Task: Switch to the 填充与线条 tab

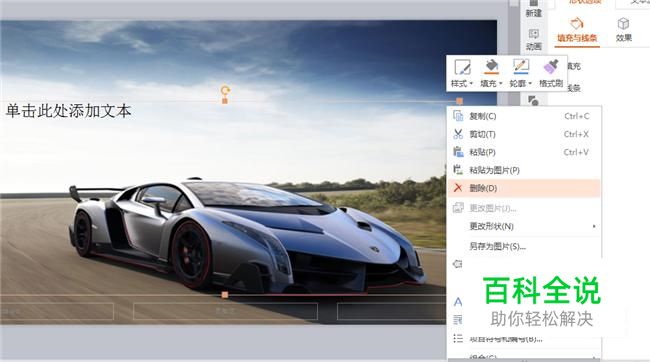Action: click(x=577, y=30)
